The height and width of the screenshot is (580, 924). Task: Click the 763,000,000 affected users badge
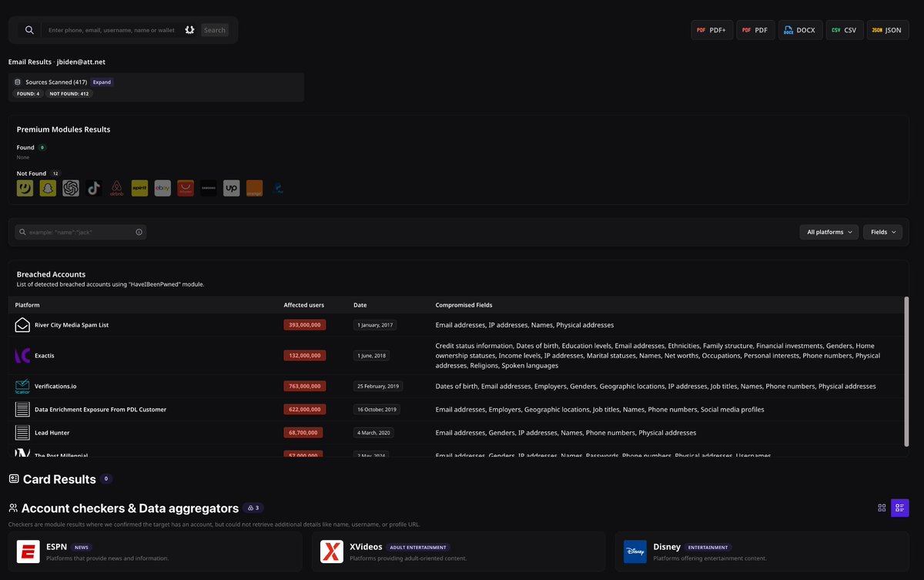pyautogui.click(x=304, y=386)
